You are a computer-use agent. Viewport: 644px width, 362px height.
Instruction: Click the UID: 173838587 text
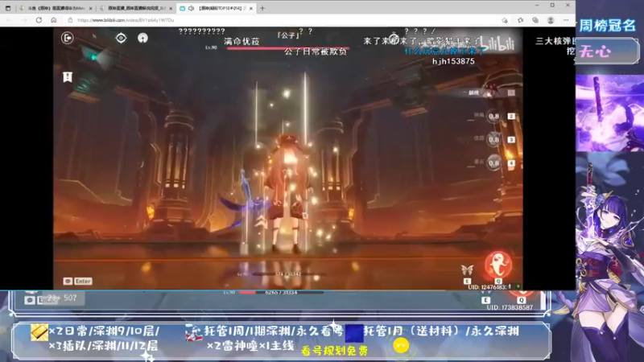(510, 307)
